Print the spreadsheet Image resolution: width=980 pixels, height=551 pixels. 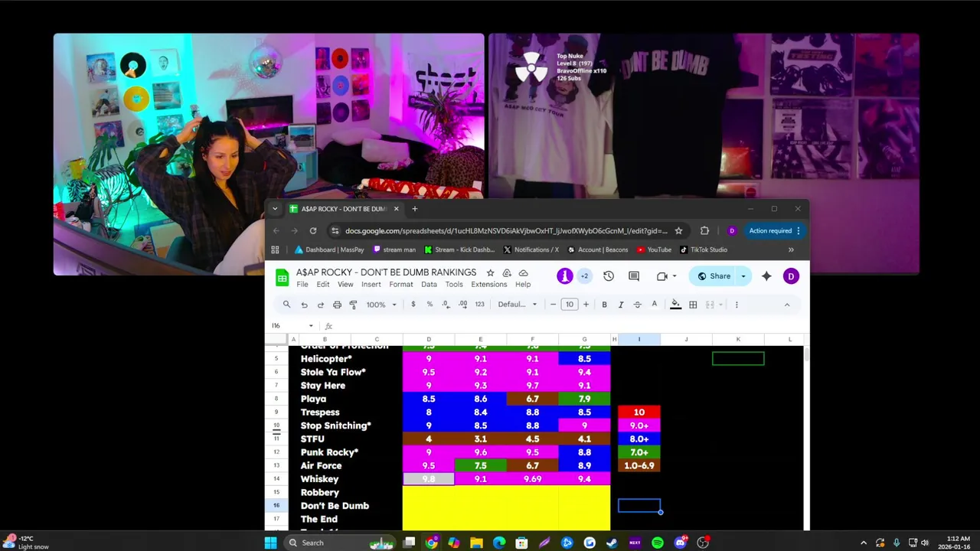[x=337, y=305]
